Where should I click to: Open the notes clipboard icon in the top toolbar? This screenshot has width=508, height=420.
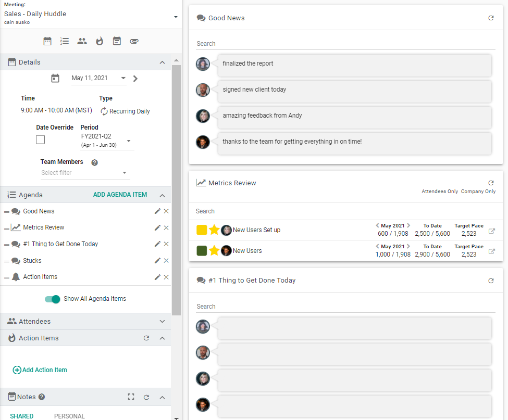(x=117, y=41)
